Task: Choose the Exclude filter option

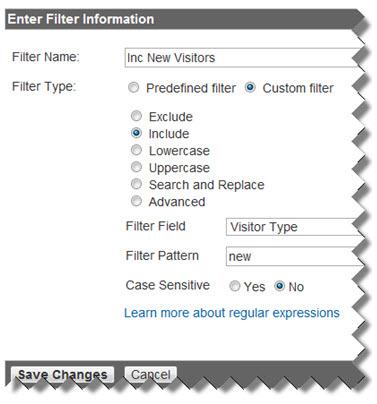Action: (136, 116)
